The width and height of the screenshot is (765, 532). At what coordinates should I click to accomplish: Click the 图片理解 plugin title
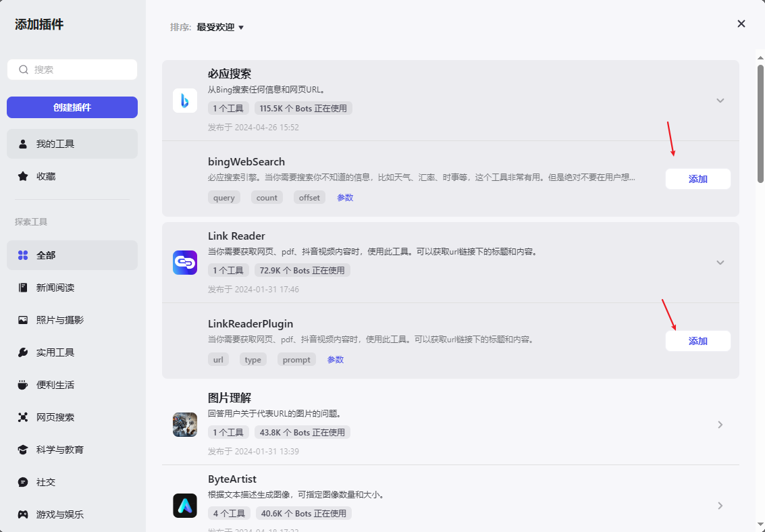[x=230, y=398]
